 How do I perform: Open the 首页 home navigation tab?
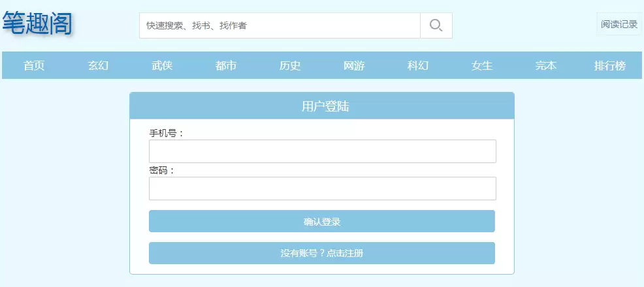(x=34, y=66)
